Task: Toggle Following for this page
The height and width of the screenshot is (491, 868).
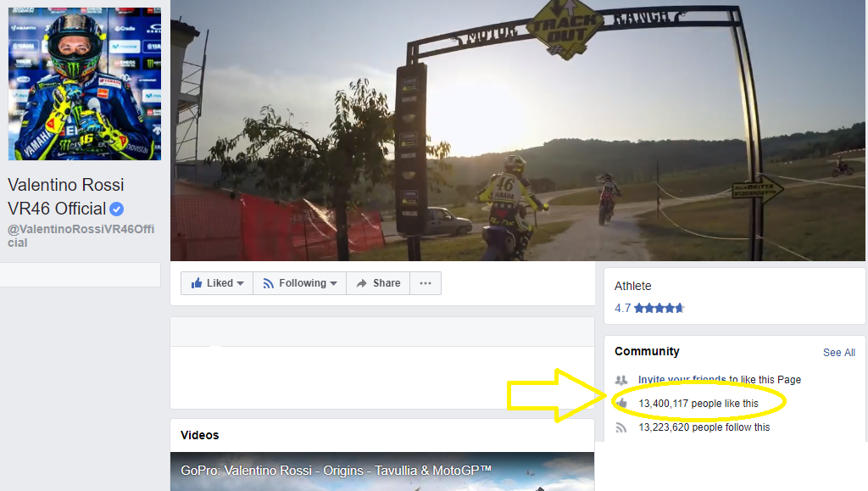Action: (298, 282)
